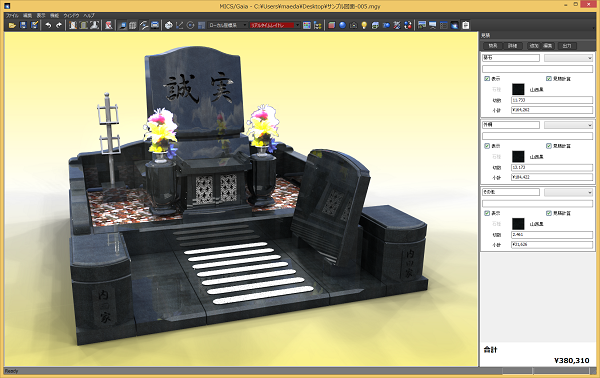Click the blue sphere material icon
Viewport: 600px width, 378px height.
point(342,25)
